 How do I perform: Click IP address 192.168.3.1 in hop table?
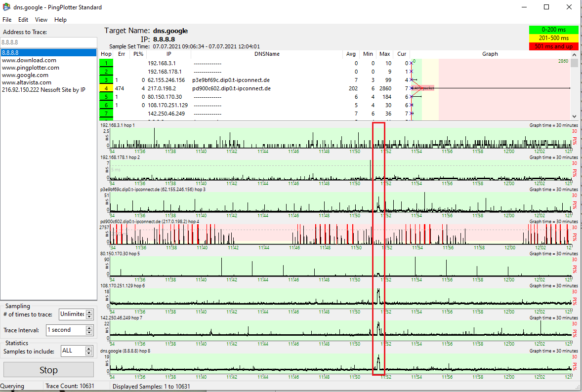pos(162,63)
